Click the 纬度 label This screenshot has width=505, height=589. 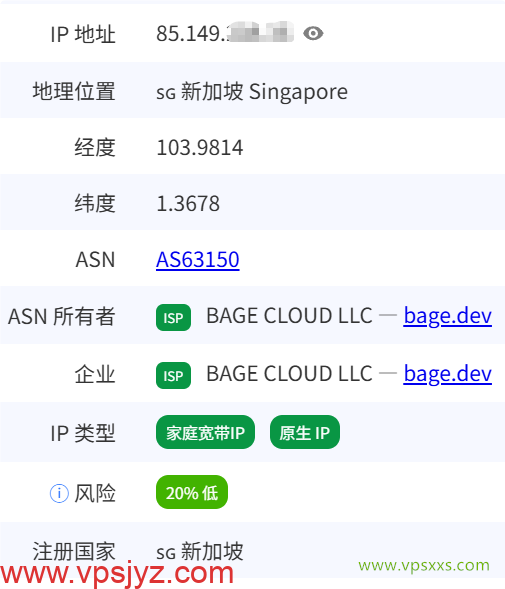click(95, 204)
